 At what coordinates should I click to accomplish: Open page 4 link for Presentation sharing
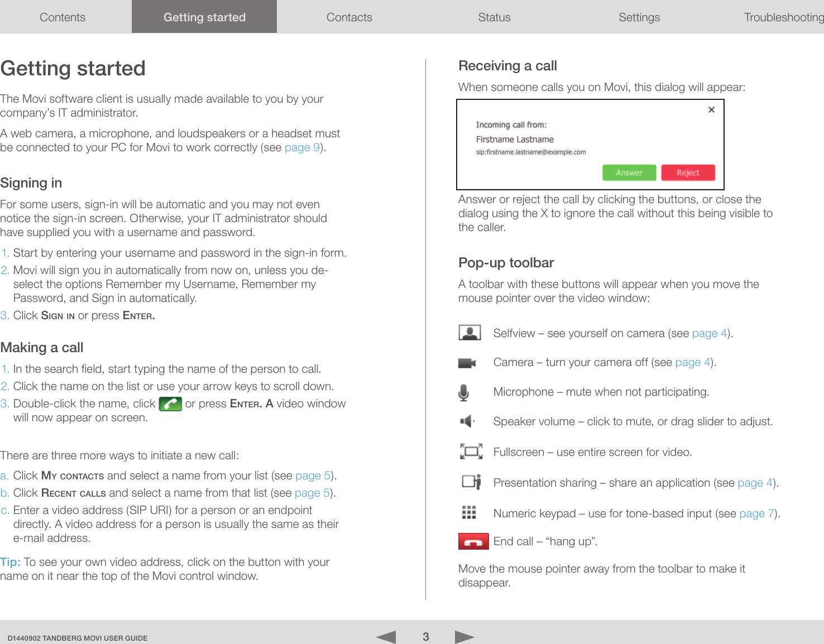coord(755,483)
